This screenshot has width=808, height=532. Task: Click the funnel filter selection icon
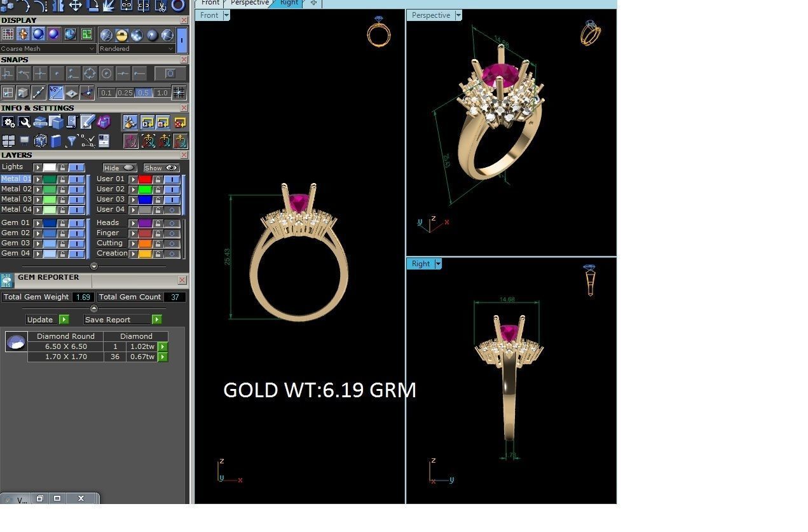72,140
